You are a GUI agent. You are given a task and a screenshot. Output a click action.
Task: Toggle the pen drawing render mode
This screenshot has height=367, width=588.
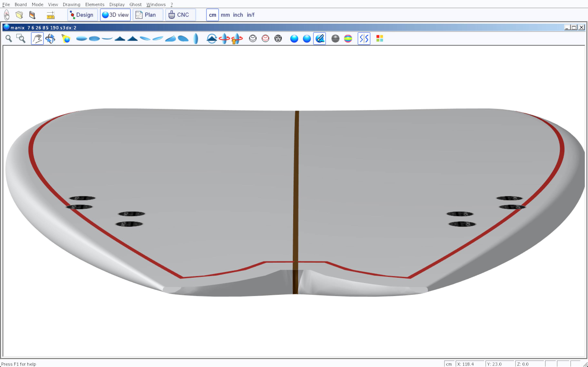tap(320, 39)
